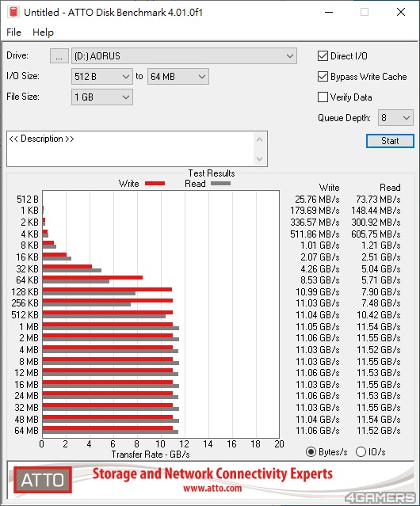The height and width of the screenshot is (506, 420).
Task: Enable the Verify Data checkbox
Action: pos(323,97)
